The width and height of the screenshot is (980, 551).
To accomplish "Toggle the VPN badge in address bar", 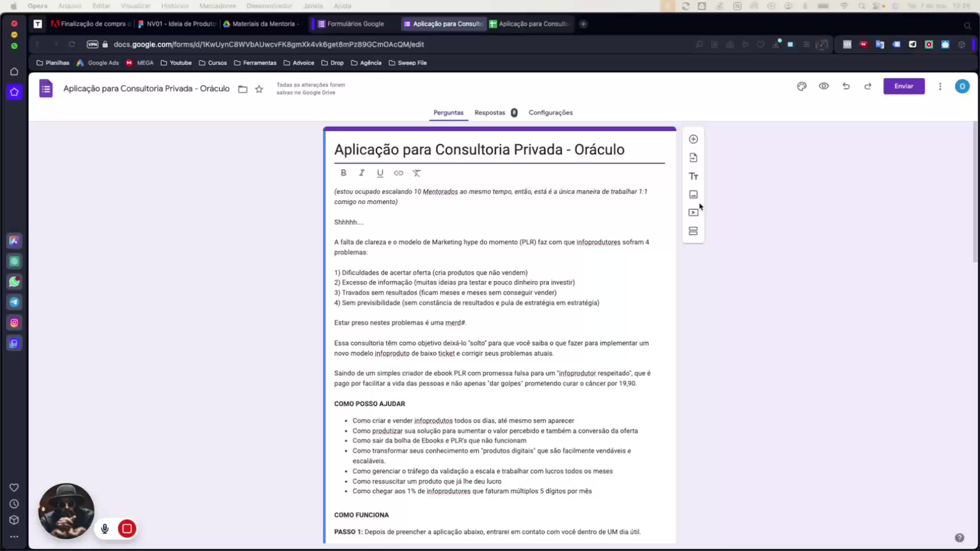I will pyautogui.click(x=92, y=44).
